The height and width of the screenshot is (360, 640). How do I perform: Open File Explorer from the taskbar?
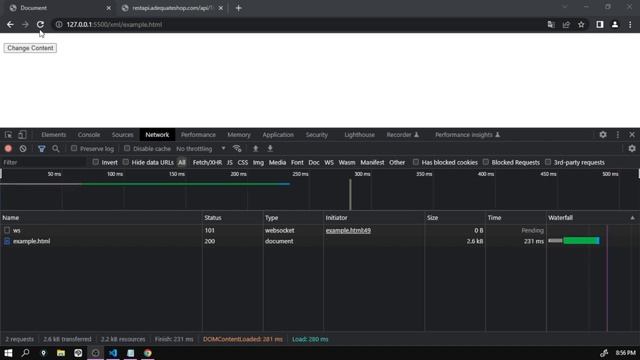tap(61, 353)
